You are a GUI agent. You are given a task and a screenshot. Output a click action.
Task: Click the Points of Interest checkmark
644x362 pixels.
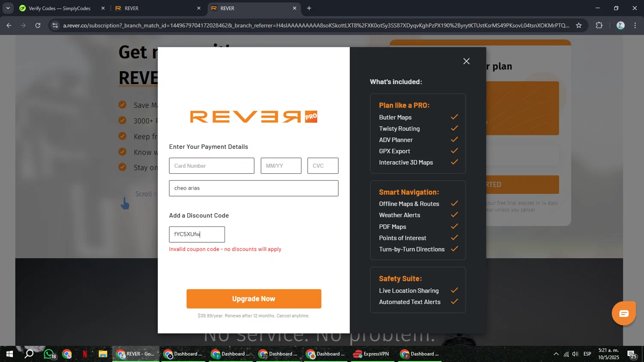[x=454, y=238]
